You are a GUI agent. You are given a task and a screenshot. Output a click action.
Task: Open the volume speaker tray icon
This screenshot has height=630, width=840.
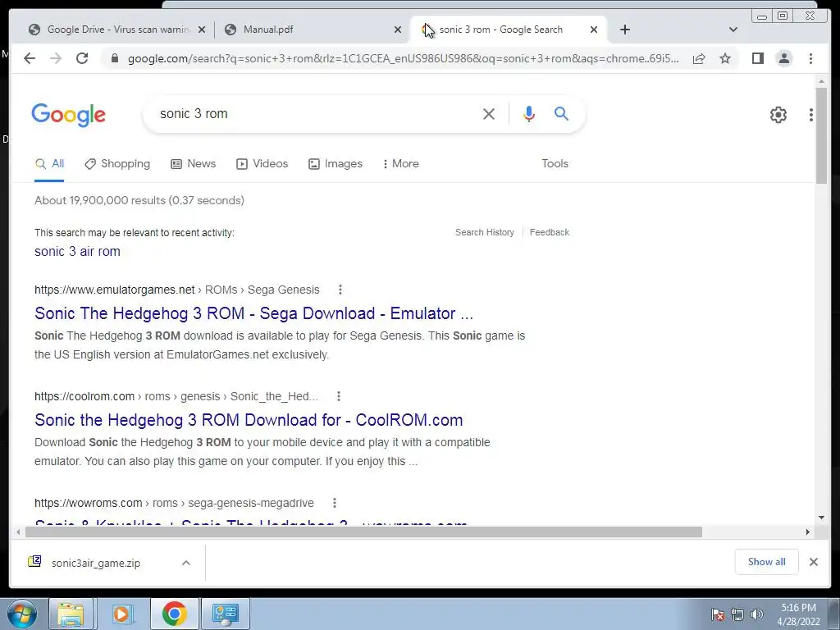[757, 614]
